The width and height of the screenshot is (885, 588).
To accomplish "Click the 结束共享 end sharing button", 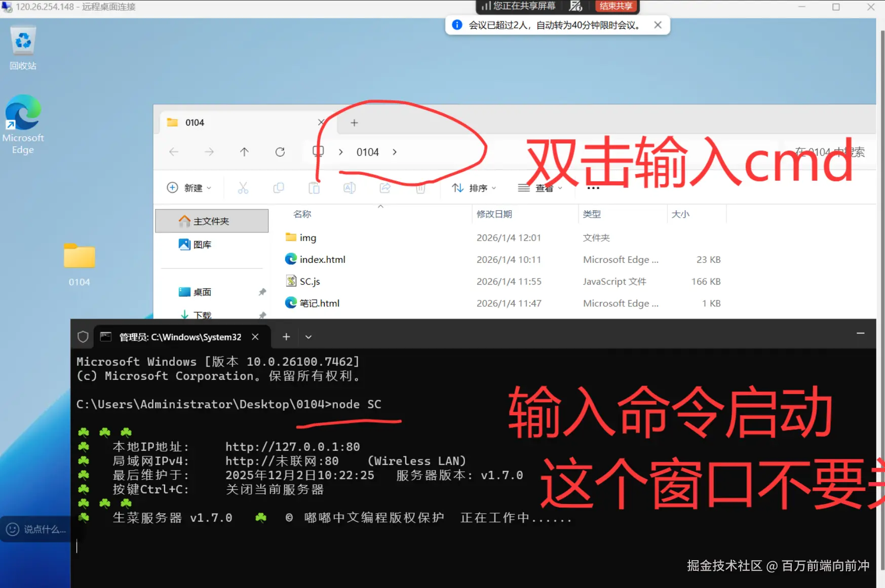I will [x=616, y=6].
